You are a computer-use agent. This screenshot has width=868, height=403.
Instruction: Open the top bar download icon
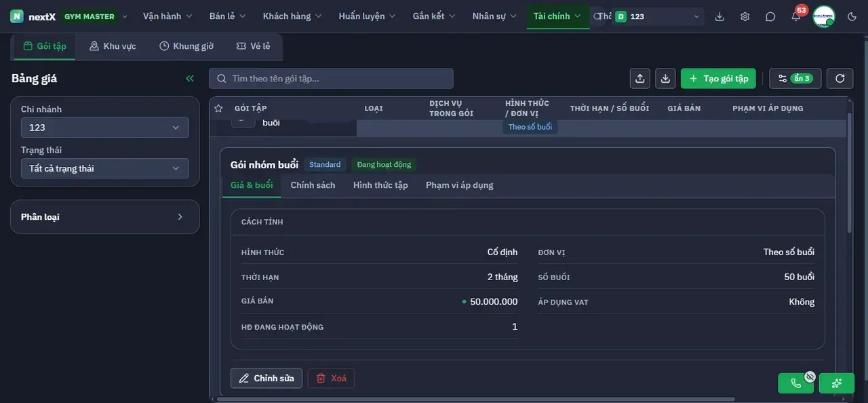(719, 16)
